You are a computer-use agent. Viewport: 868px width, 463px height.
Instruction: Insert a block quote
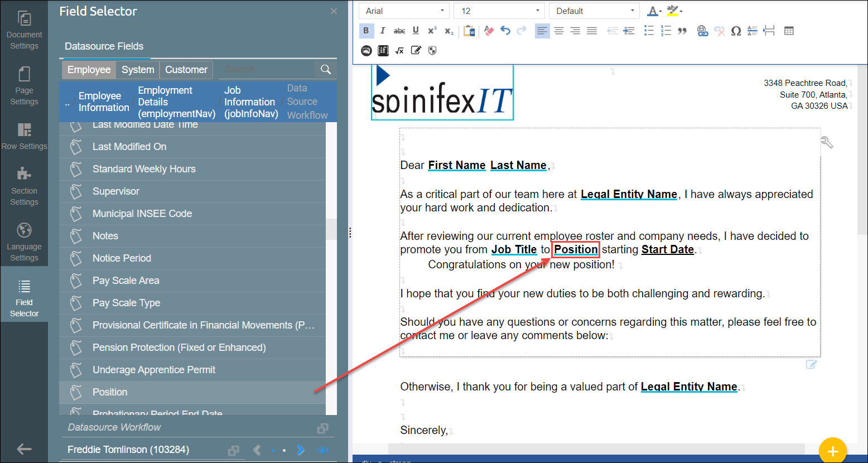coord(682,31)
